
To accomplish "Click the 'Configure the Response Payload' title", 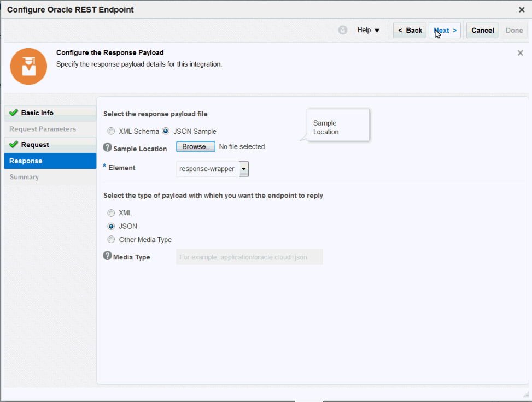I will click(110, 52).
